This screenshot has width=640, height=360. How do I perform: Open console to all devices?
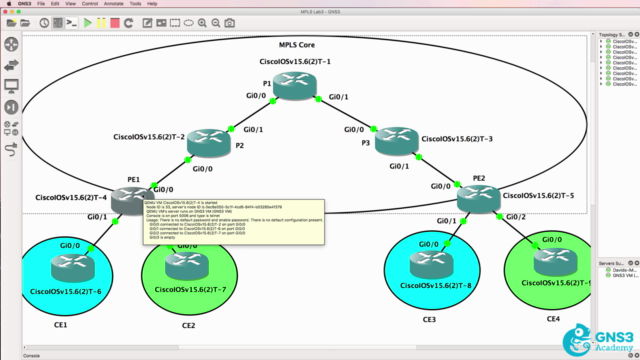(72, 23)
